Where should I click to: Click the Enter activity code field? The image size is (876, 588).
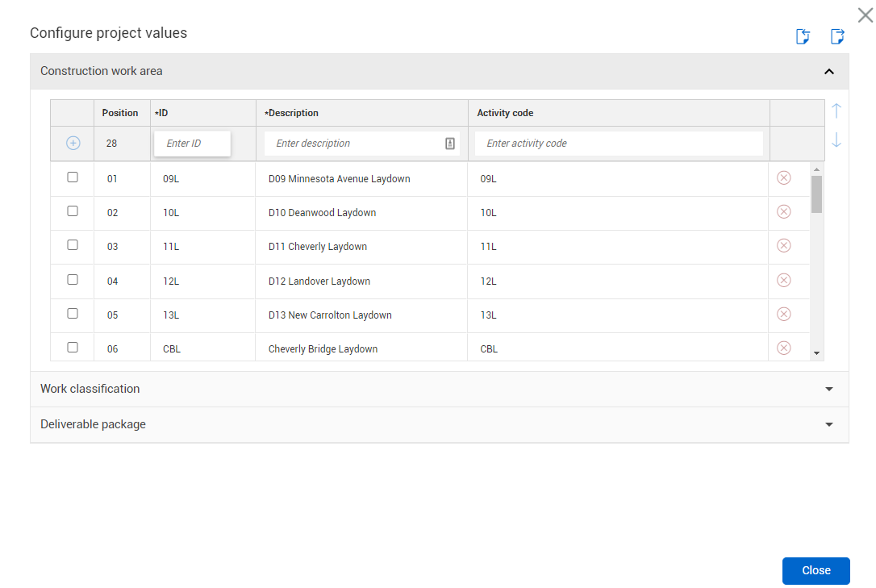pos(619,144)
